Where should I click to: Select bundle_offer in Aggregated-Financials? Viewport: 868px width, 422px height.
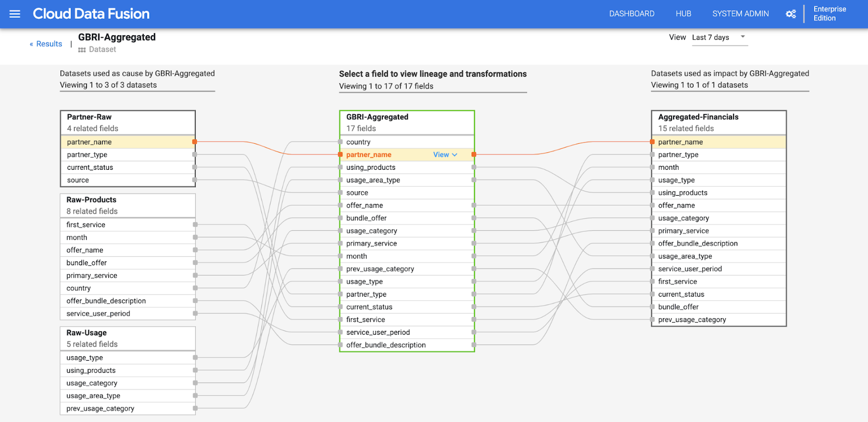pyautogui.click(x=719, y=307)
